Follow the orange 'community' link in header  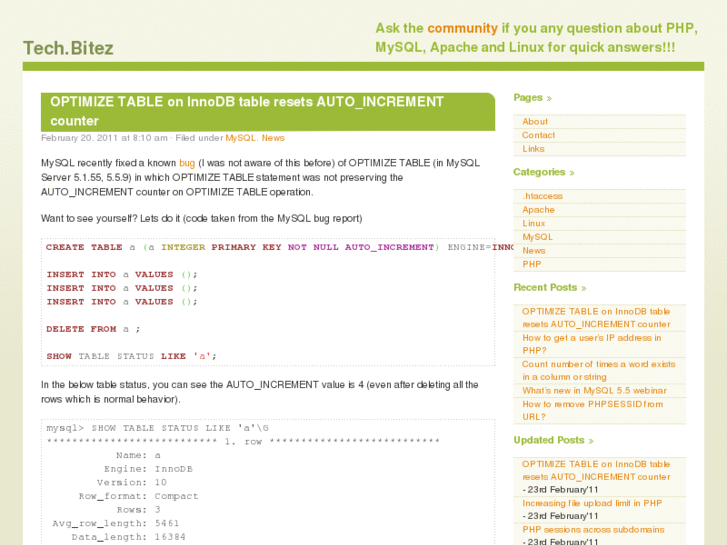tap(462, 28)
